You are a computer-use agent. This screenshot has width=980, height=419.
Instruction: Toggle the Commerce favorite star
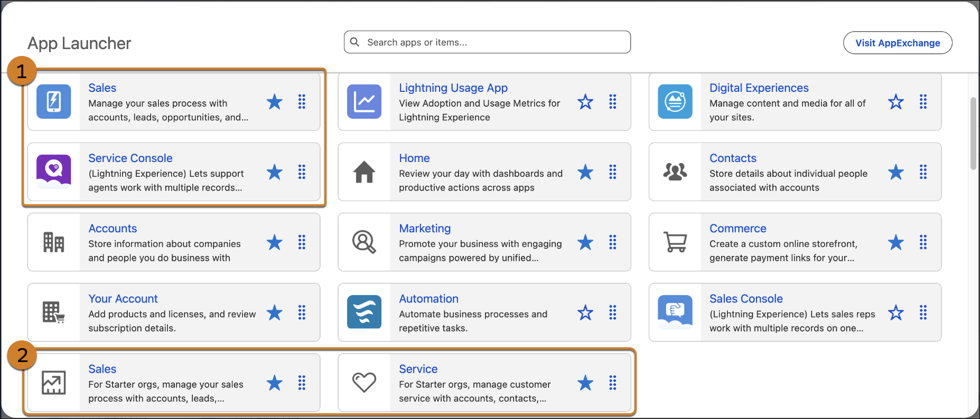(895, 242)
